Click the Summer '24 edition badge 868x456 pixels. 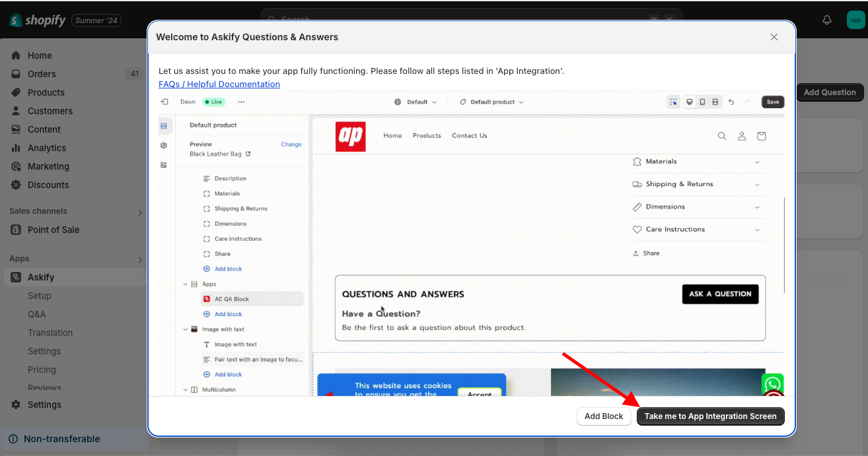pos(96,20)
